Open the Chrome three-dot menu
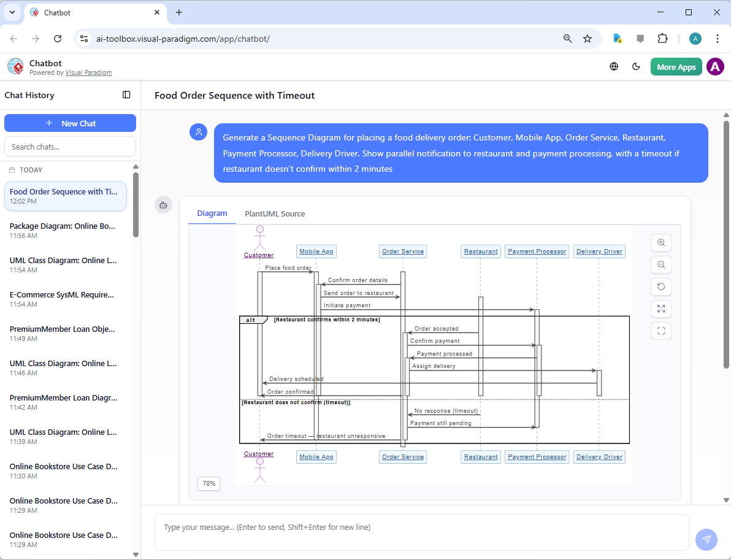The image size is (731, 560). pos(718,39)
